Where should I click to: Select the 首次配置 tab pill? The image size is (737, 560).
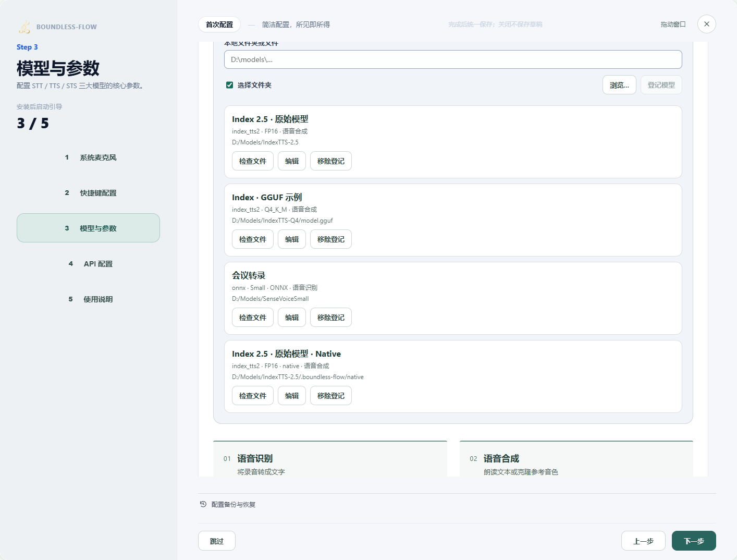coord(219,25)
